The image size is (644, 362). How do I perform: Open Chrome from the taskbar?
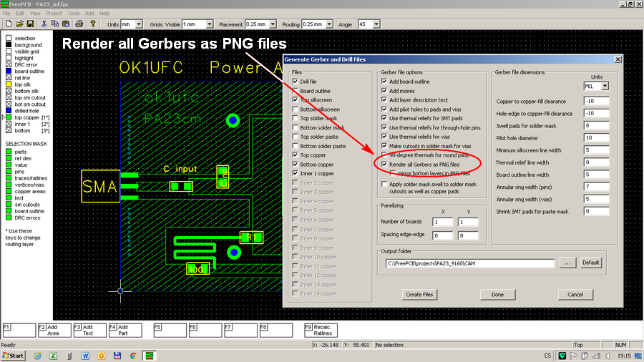tap(134, 355)
